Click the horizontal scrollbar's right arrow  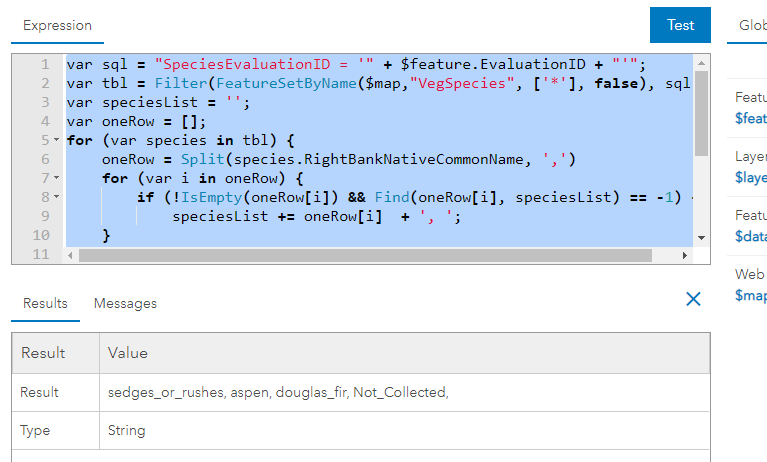tap(685, 256)
